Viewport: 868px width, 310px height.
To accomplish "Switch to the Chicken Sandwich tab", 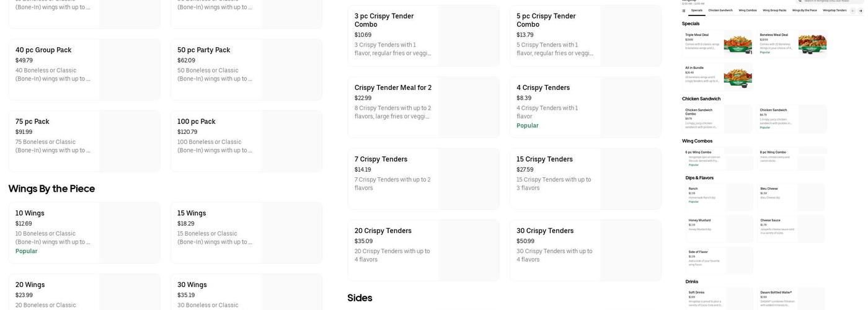I will pyautogui.click(x=720, y=11).
